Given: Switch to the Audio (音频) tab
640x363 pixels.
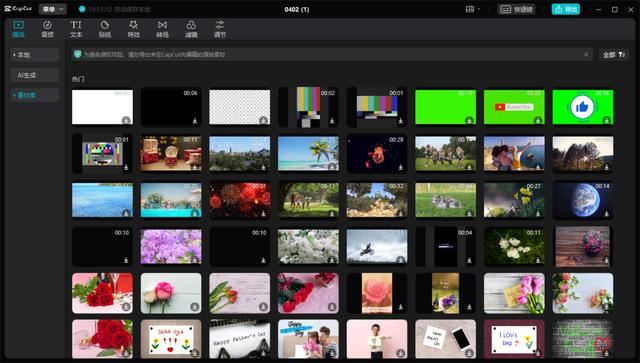Looking at the screenshot, I should [x=47, y=29].
